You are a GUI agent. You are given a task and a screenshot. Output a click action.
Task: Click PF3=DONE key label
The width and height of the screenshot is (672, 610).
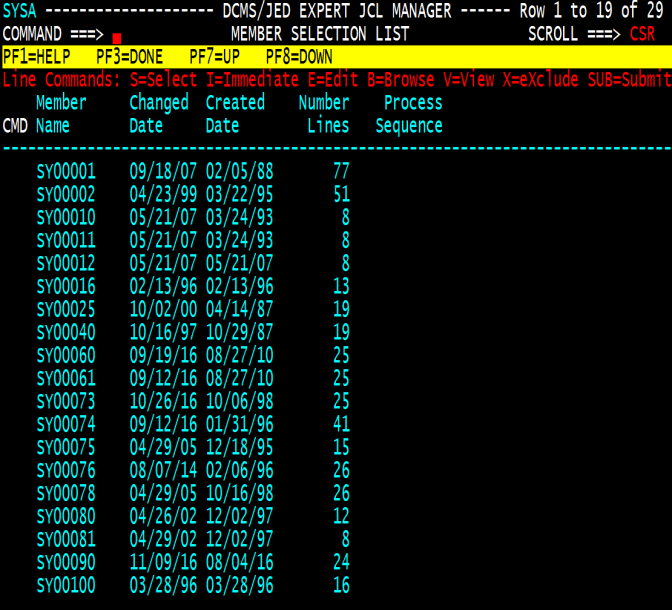129,57
